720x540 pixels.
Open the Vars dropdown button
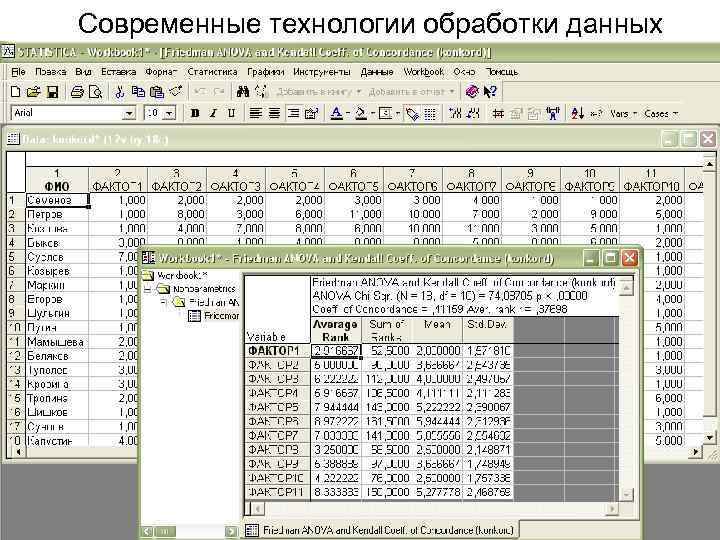pos(623,113)
